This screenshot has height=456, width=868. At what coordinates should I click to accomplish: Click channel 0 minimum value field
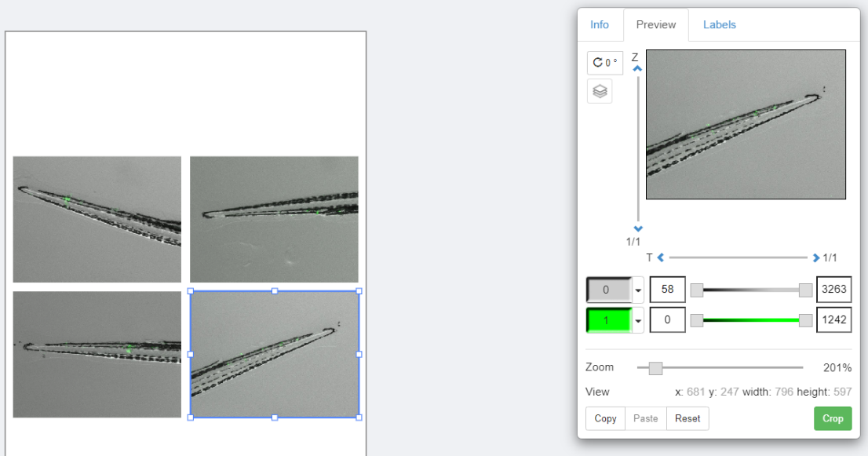point(667,290)
